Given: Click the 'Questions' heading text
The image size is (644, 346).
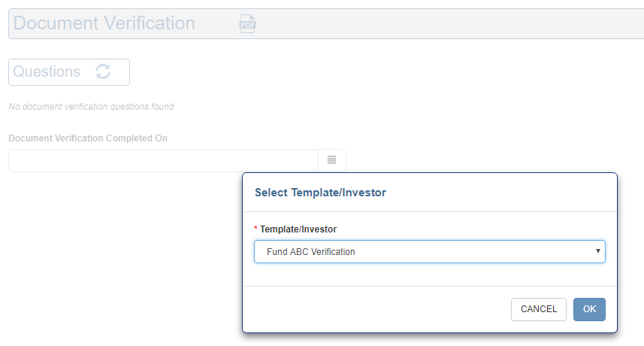Looking at the screenshot, I should click(47, 72).
